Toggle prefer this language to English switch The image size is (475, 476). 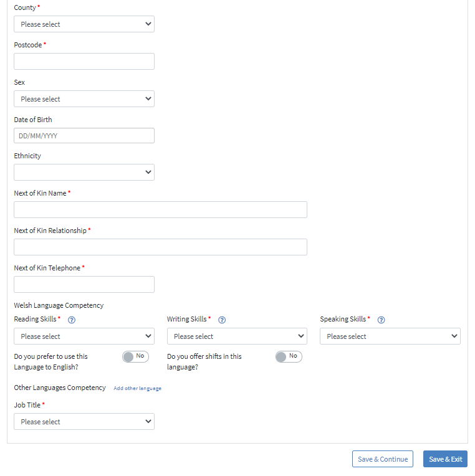(136, 356)
